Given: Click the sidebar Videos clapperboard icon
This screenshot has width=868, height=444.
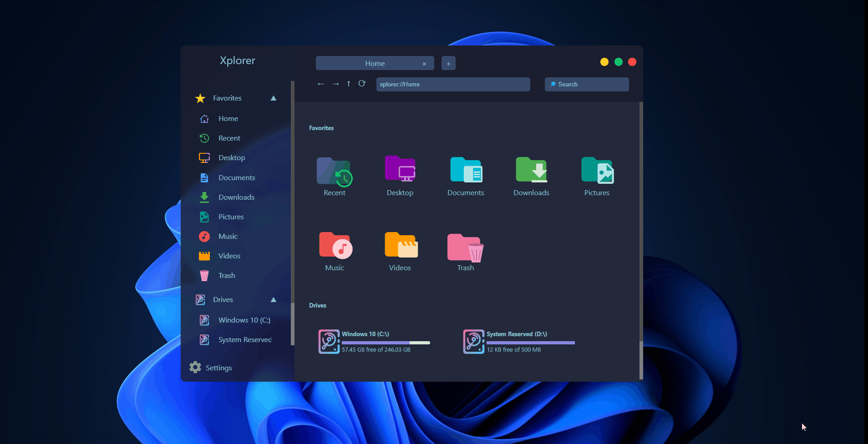Looking at the screenshot, I should coord(204,256).
